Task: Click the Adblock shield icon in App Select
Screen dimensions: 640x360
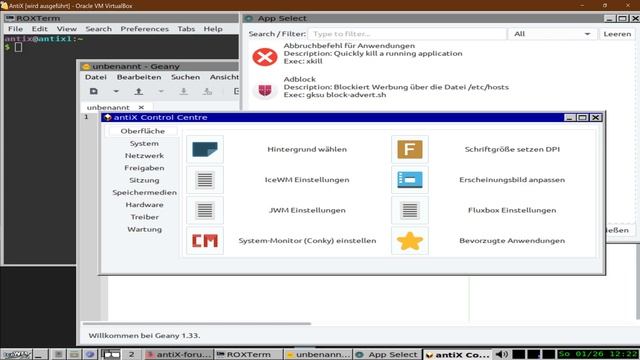Action: (x=265, y=90)
